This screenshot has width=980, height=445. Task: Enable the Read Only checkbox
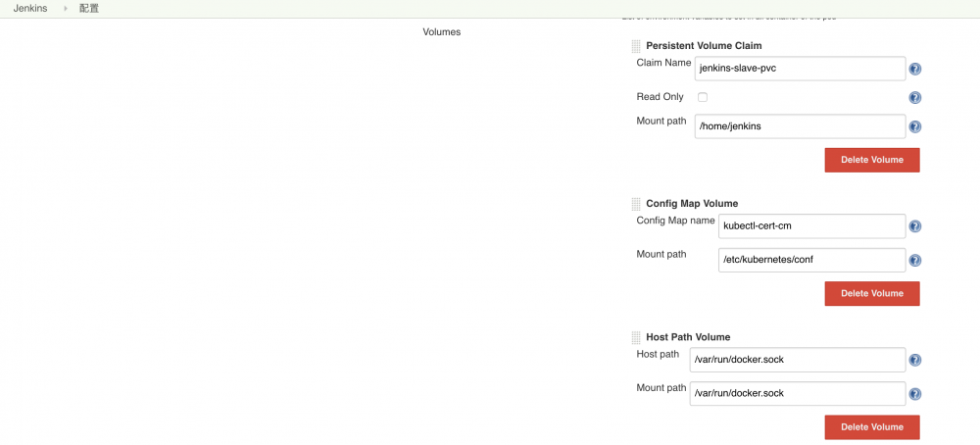(703, 97)
